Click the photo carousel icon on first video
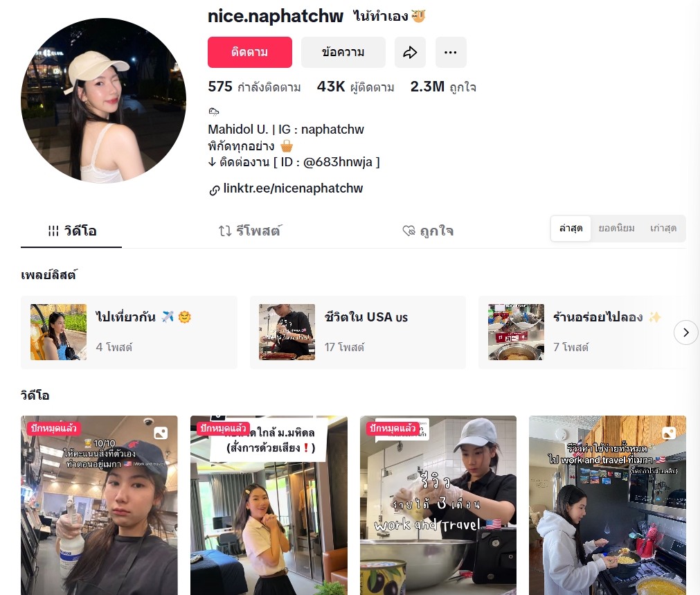Viewport: 700px width, 595px height. click(161, 432)
